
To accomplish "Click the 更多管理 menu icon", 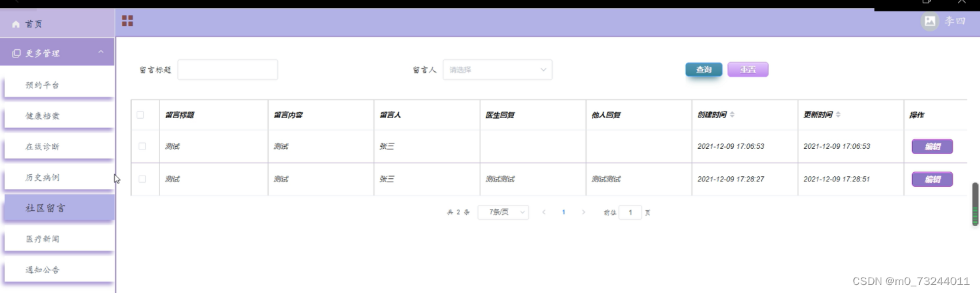I will [x=17, y=53].
